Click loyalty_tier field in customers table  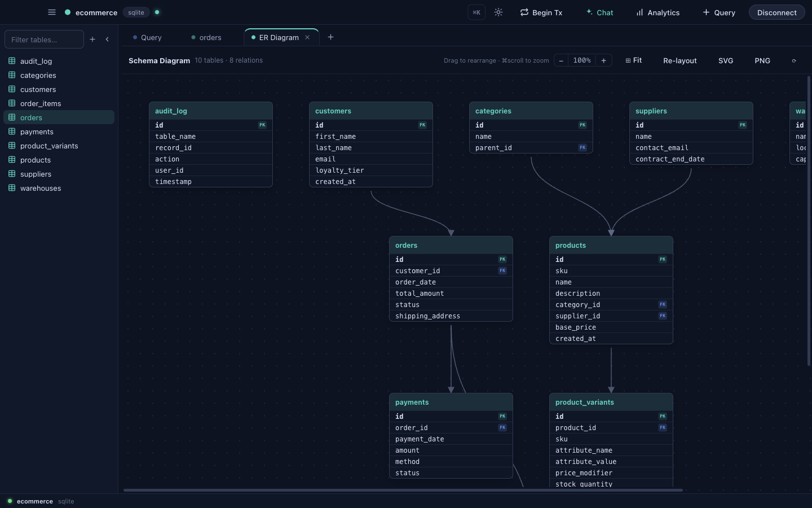point(371,170)
